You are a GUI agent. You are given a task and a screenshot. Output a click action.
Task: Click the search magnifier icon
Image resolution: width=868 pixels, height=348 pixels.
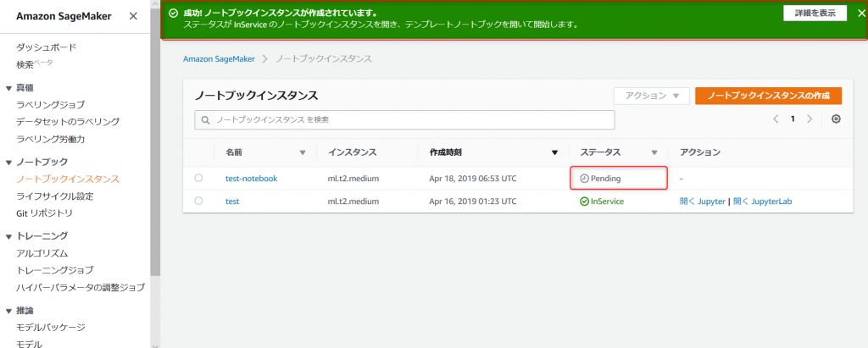pyautogui.click(x=205, y=119)
